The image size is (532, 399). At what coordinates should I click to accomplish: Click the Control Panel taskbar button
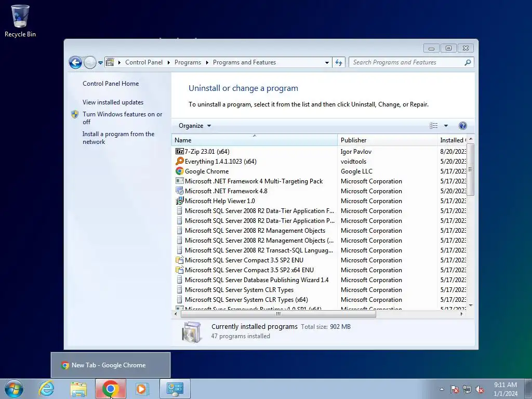click(x=175, y=389)
